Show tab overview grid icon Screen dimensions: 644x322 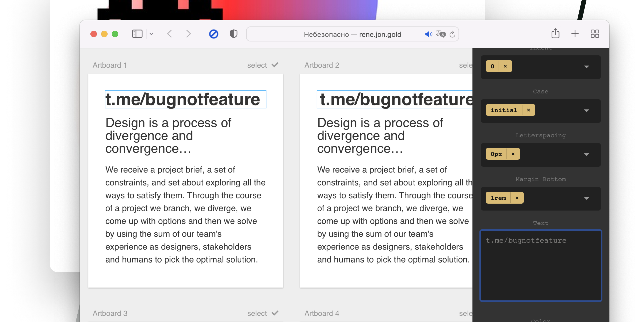tap(595, 34)
